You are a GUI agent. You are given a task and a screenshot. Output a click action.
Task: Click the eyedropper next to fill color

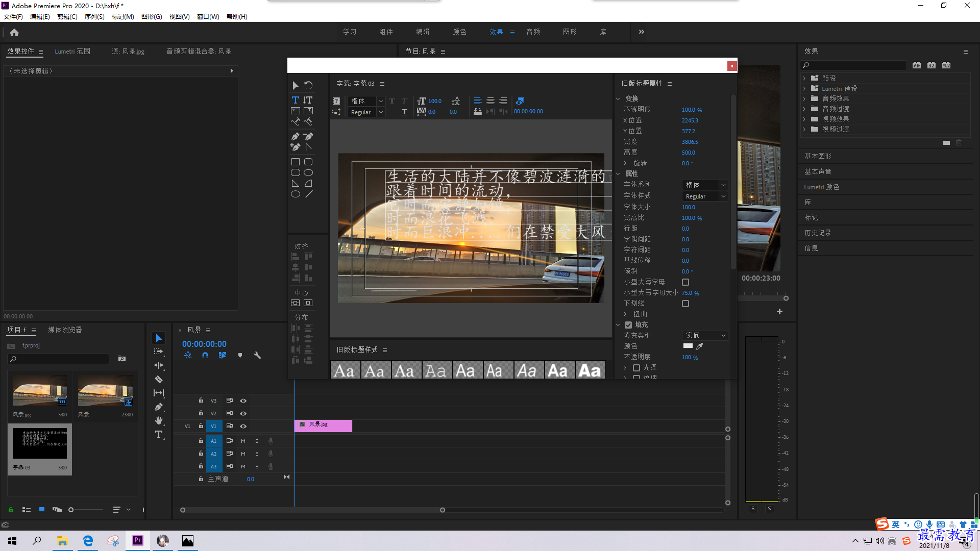[x=699, y=346]
